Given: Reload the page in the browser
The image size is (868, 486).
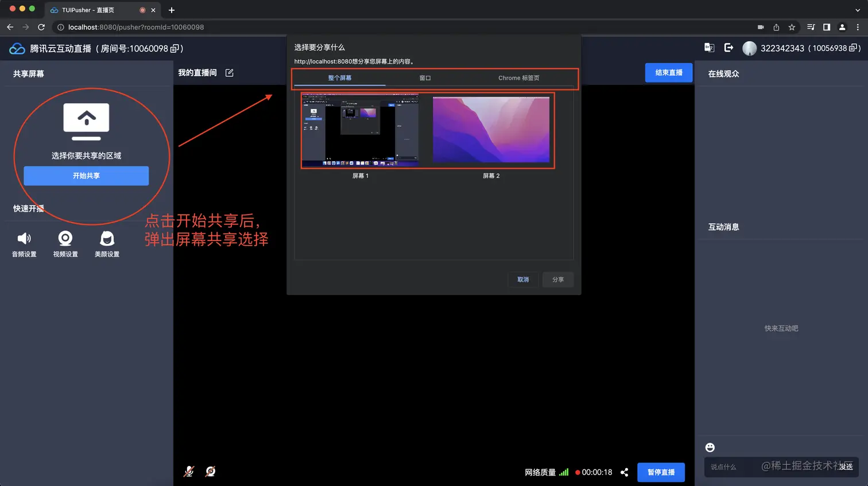Looking at the screenshot, I should click(41, 27).
